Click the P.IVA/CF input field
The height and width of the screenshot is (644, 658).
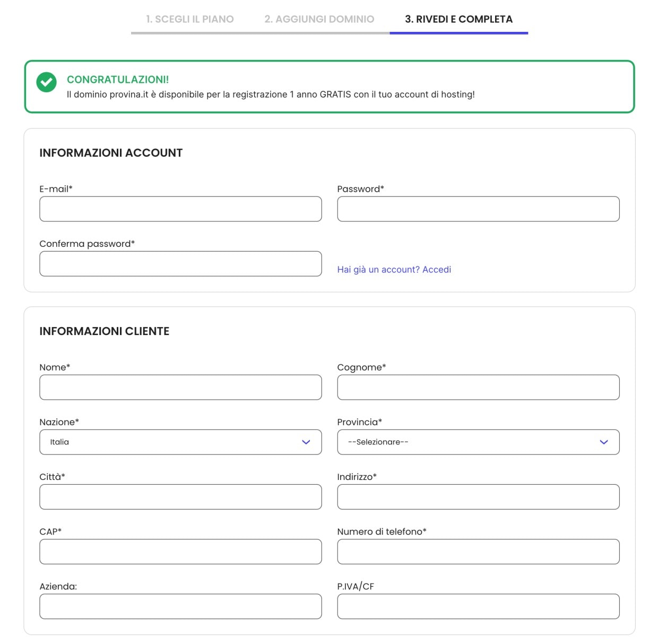tap(478, 606)
